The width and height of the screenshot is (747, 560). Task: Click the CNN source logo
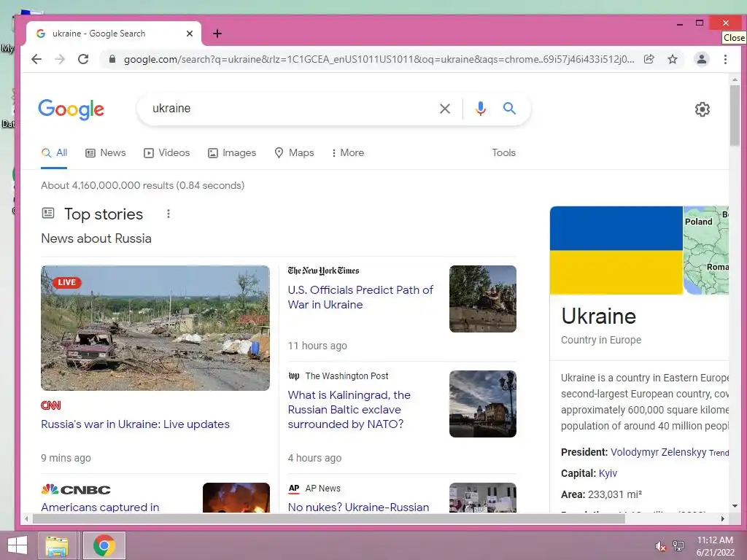[51, 405]
